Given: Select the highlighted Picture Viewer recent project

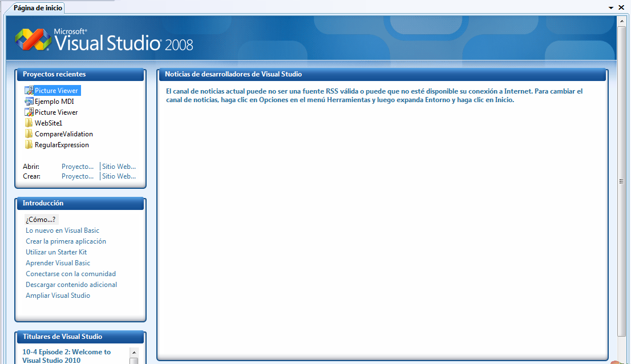Looking at the screenshot, I should coord(56,90).
